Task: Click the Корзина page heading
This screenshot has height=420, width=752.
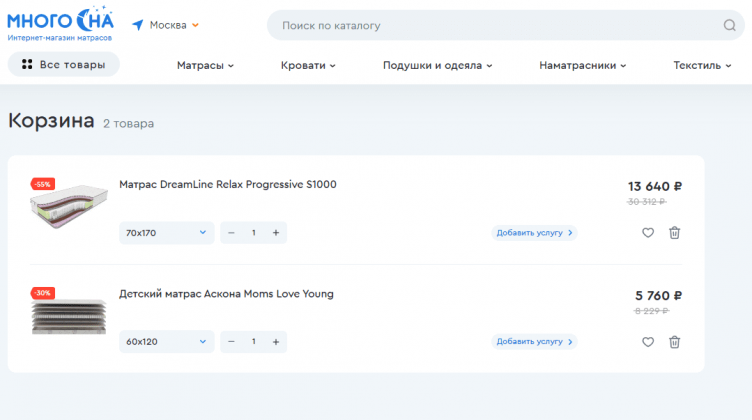Action: pyautogui.click(x=51, y=120)
